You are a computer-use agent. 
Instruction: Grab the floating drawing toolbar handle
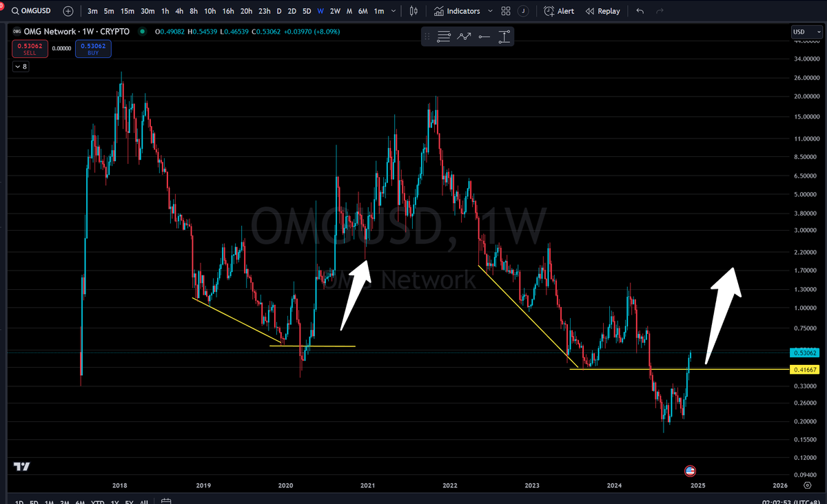click(x=428, y=36)
